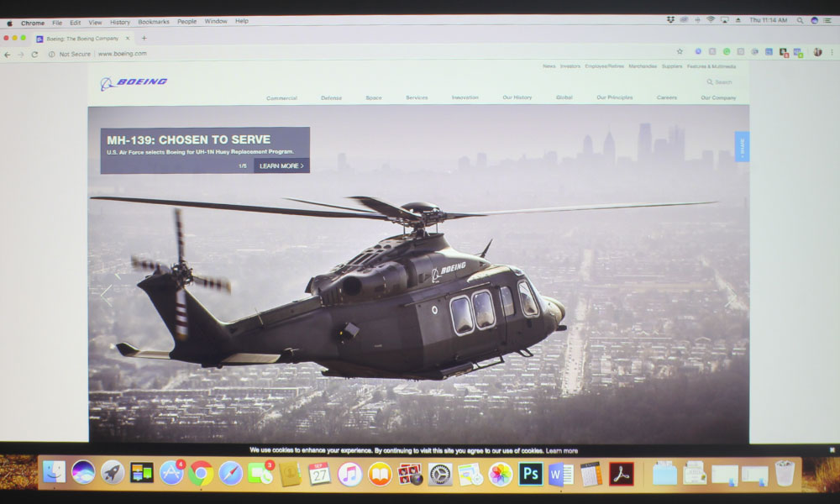Open the Suppliers link
This screenshot has height=504, width=840.
[672, 66]
